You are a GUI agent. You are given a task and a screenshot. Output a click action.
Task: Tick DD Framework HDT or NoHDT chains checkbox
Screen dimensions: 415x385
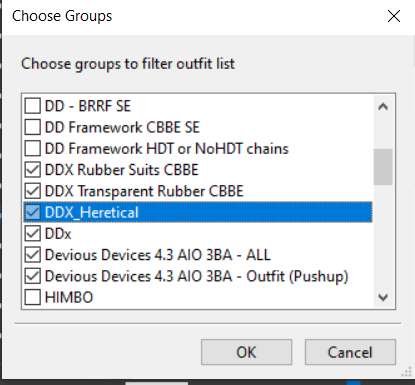(x=33, y=149)
